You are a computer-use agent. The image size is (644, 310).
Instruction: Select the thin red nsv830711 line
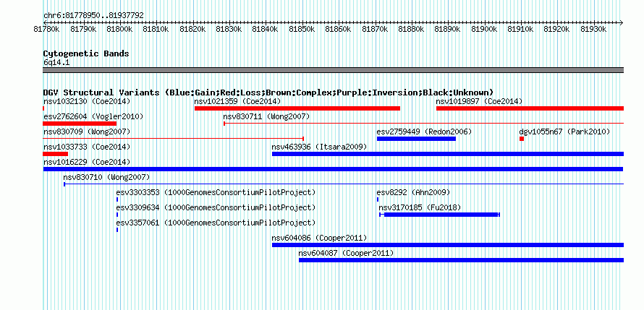click(423, 124)
